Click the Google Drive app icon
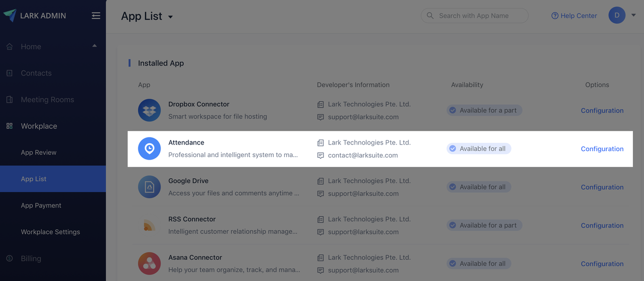This screenshot has height=281, width=644. coord(149,187)
